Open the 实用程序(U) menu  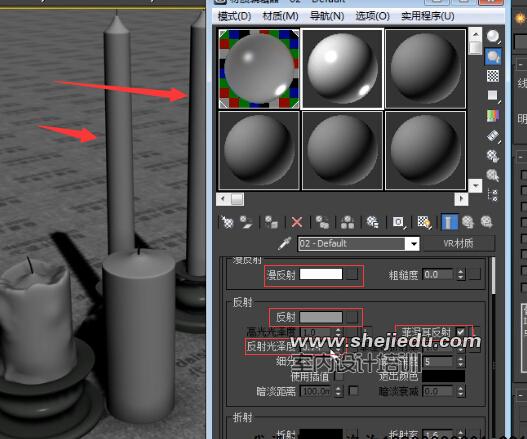point(428,16)
